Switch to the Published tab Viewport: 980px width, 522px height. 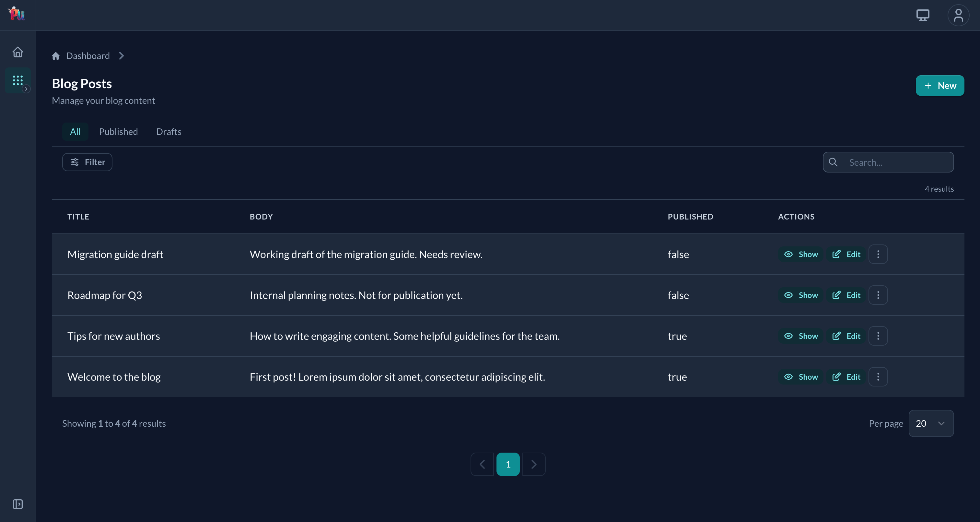[118, 132]
